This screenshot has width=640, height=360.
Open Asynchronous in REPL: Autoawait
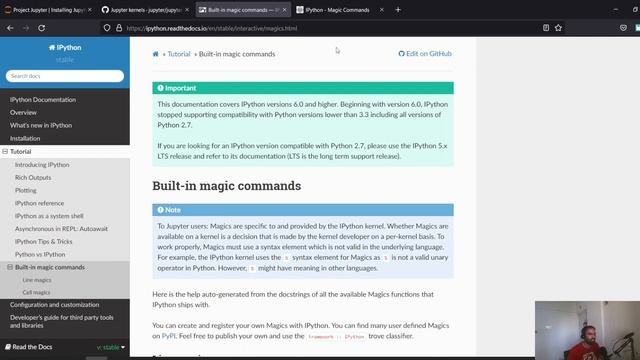(x=61, y=229)
